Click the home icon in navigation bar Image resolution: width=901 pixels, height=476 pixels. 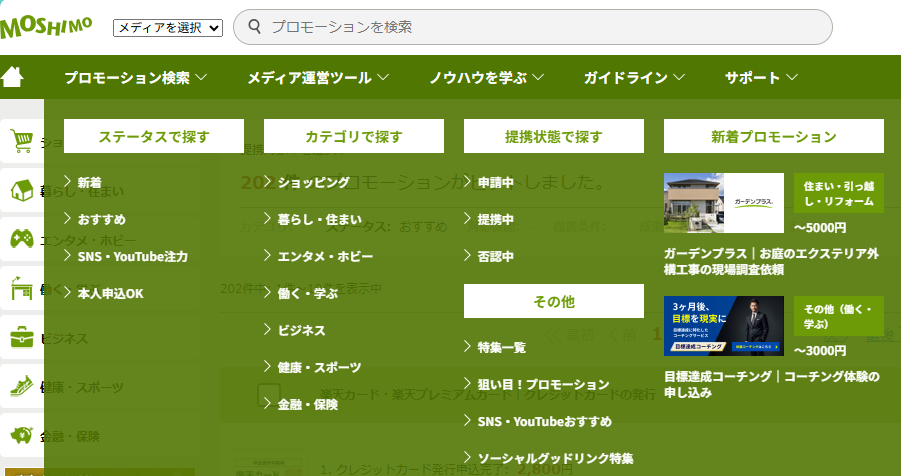click(12, 77)
